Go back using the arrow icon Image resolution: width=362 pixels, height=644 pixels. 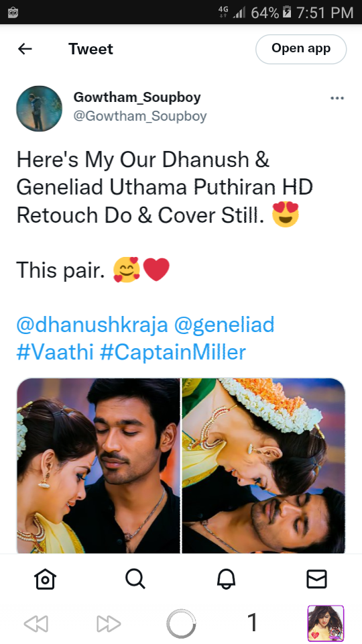pyautogui.click(x=25, y=49)
